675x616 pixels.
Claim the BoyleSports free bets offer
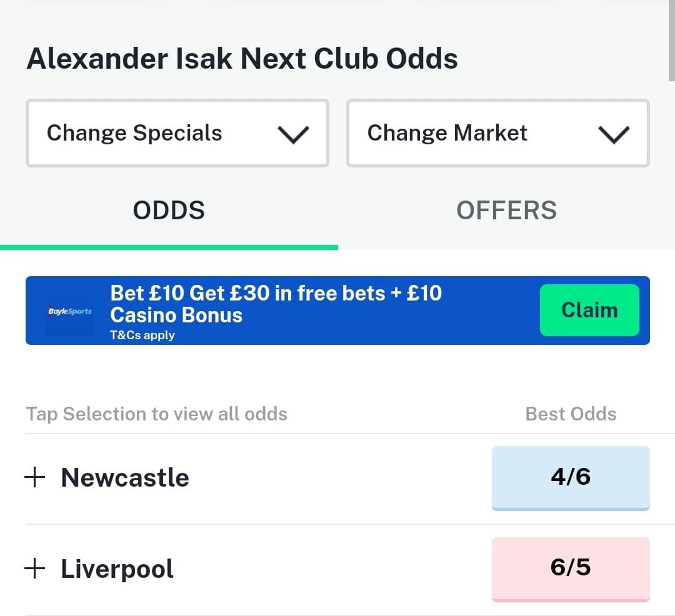coord(589,310)
